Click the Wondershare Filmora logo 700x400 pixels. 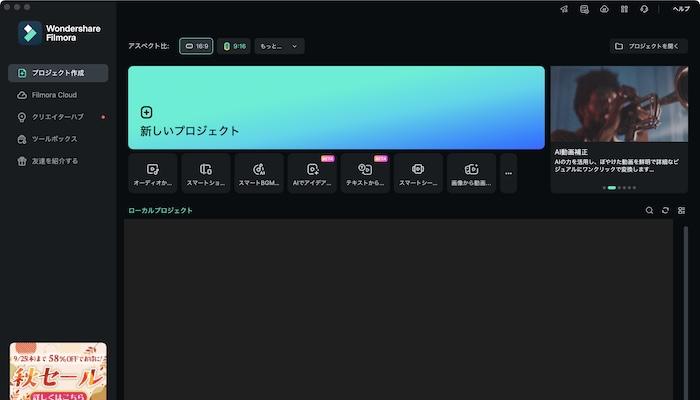click(59, 33)
